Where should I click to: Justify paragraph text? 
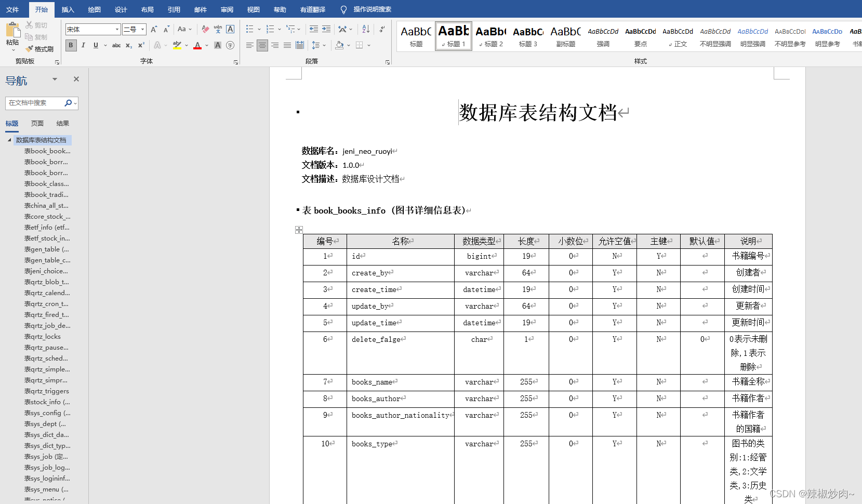pyautogui.click(x=287, y=45)
